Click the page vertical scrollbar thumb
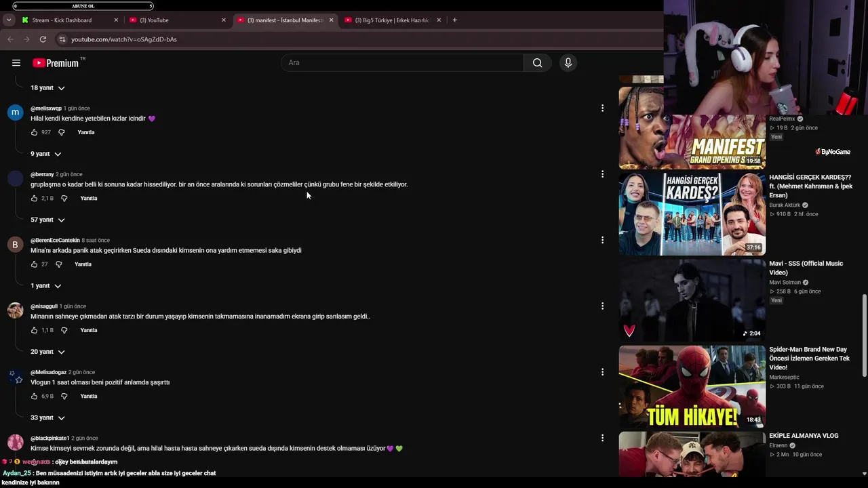Image resolution: width=868 pixels, height=488 pixels. [x=864, y=335]
